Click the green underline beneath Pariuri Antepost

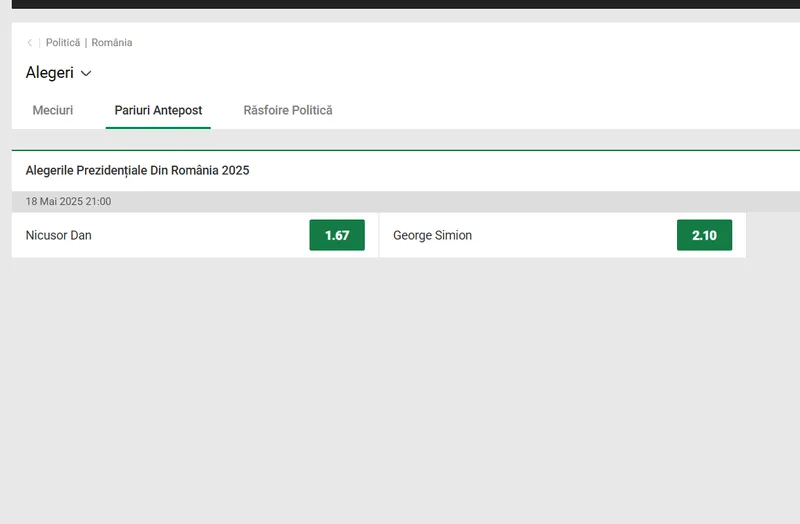[x=158, y=127]
